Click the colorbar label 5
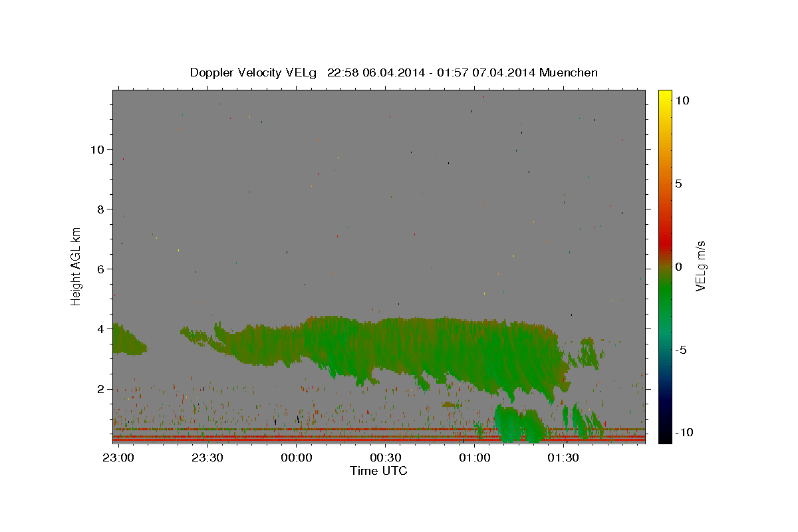798x532 pixels. pos(678,184)
